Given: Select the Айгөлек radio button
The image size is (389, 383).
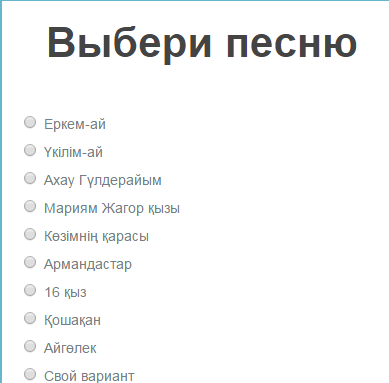Looking at the screenshot, I should tap(30, 346).
